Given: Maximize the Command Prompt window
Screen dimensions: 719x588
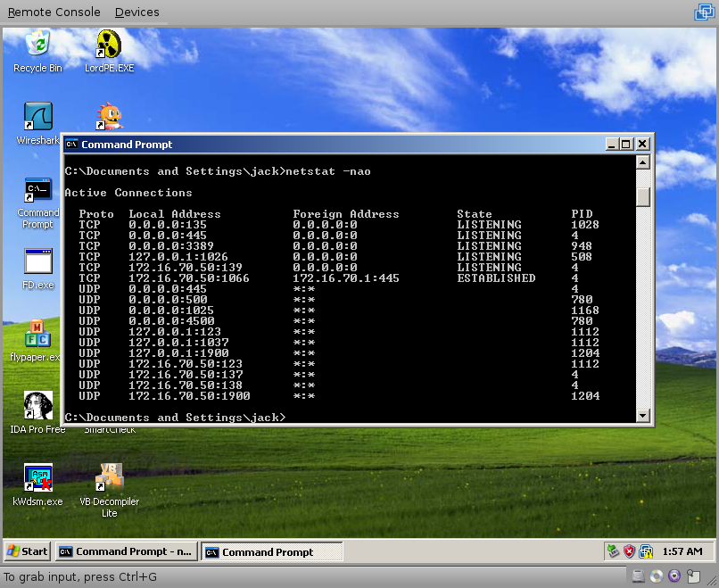Looking at the screenshot, I should pyautogui.click(x=627, y=145).
